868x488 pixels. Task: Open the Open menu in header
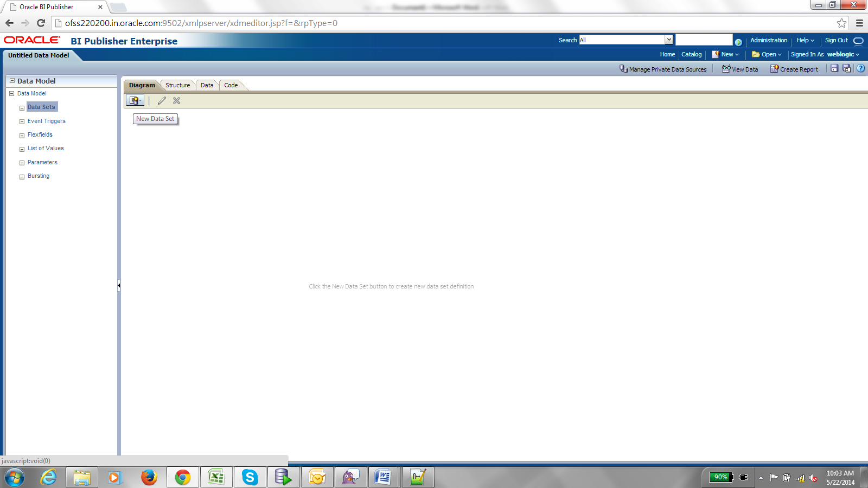pos(767,54)
